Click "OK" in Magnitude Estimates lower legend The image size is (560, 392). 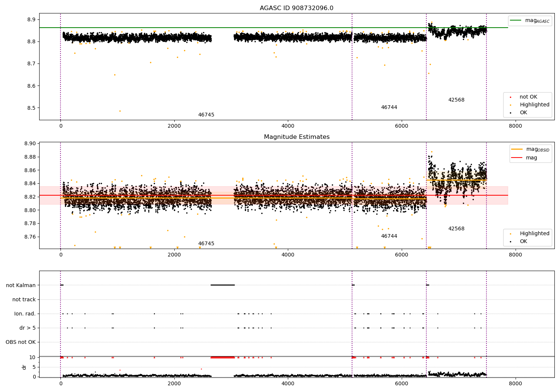tap(523, 242)
